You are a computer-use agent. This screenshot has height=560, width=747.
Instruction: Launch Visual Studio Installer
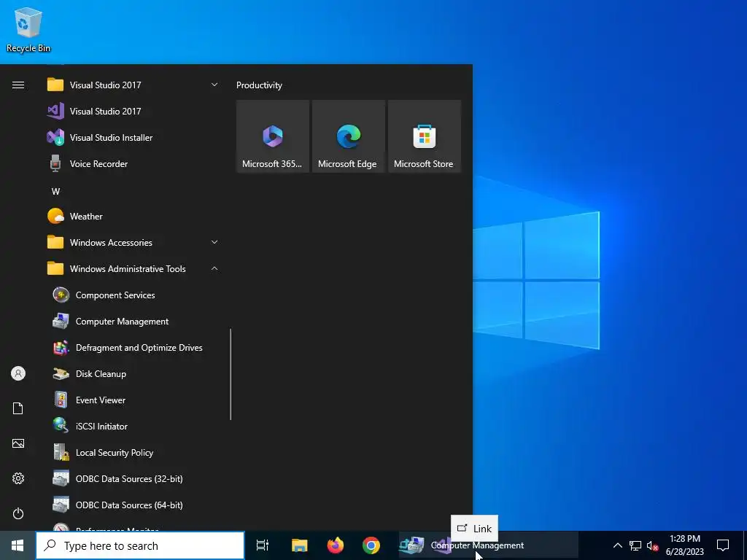coord(133,138)
